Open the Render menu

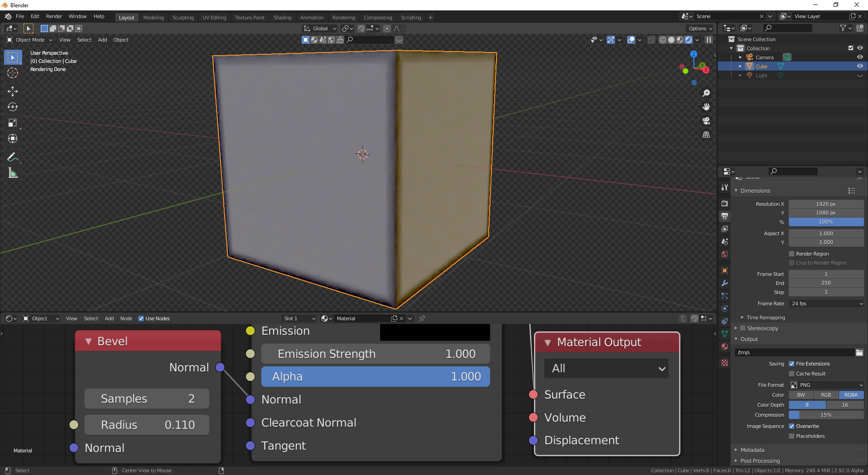point(54,16)
